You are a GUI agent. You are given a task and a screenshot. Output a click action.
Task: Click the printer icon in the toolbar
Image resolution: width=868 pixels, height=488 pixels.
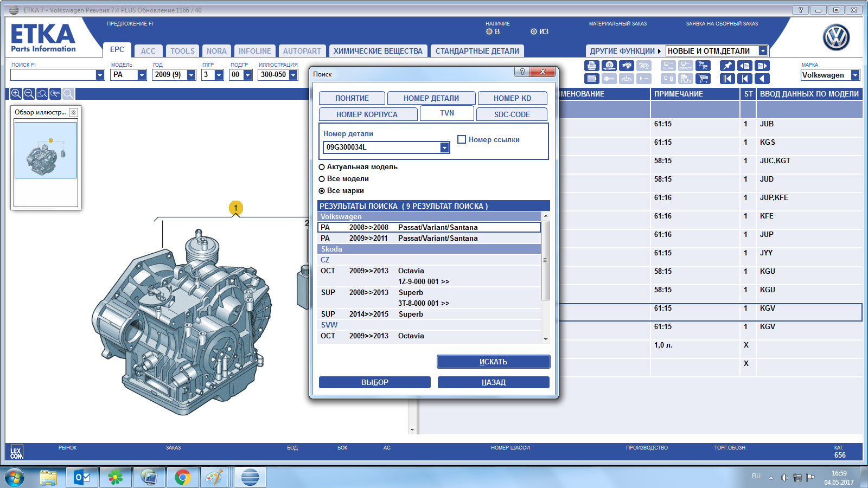(592, 66)
